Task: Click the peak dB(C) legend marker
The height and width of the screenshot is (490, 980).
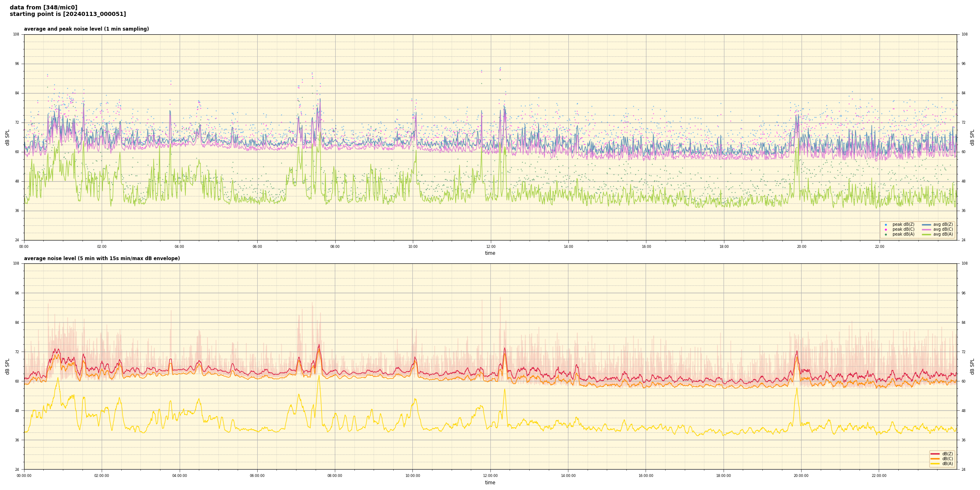Action: click(x=886, y=229)
